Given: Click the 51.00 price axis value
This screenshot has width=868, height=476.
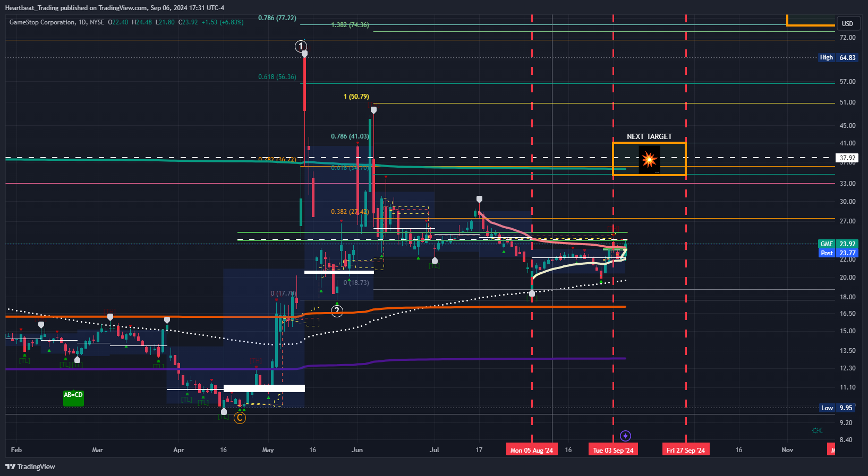Looking at the screenshot, I should tap(848, 102).
